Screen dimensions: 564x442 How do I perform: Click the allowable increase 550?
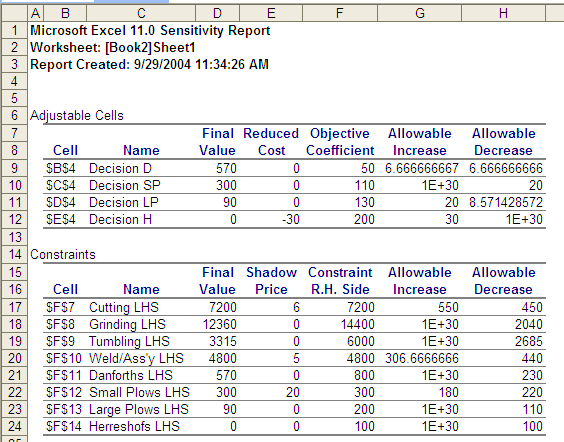[x=448, y=307]
